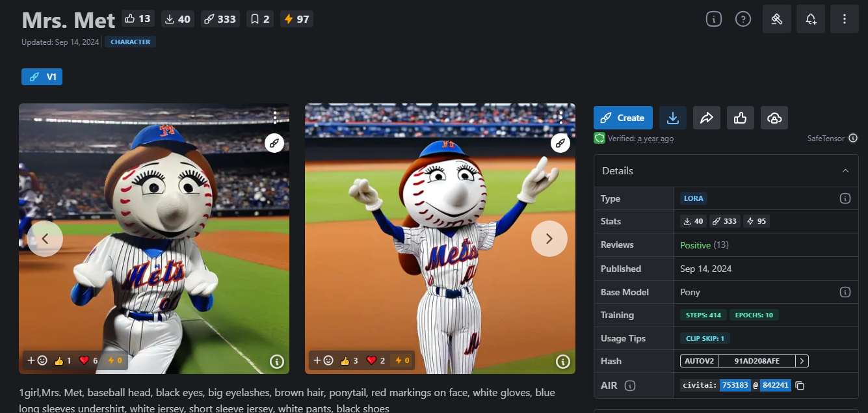Add emoji reaction on first image
The width and height of the screenshot is (868, 413).
pyautogui.click(x=37, y=360)
